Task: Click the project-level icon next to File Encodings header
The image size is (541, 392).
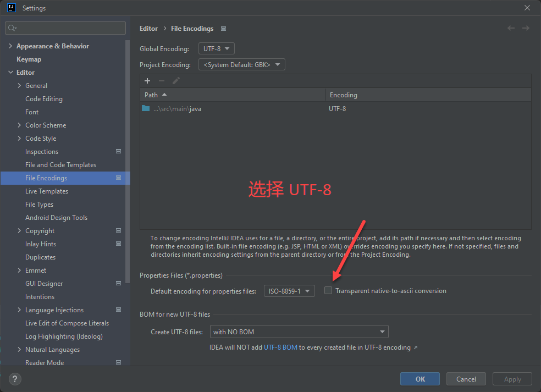Action: click(x=224, y=29)
